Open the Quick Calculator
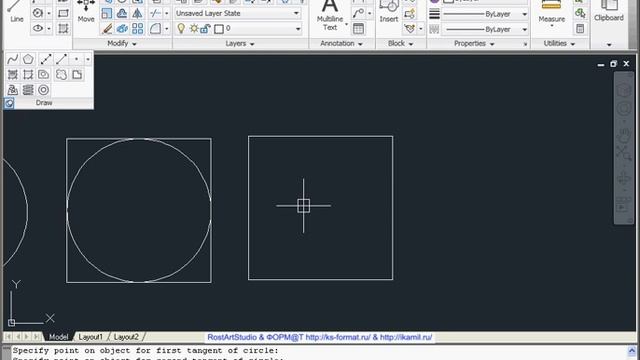This screenshot has height=360, width=640. [580, 29]
